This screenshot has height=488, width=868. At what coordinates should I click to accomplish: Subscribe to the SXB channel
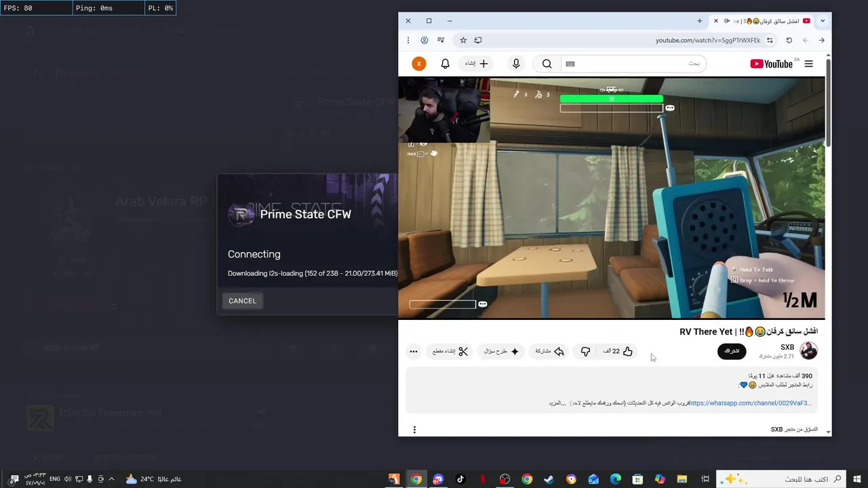pyautogui.click(x=732, y=351)
